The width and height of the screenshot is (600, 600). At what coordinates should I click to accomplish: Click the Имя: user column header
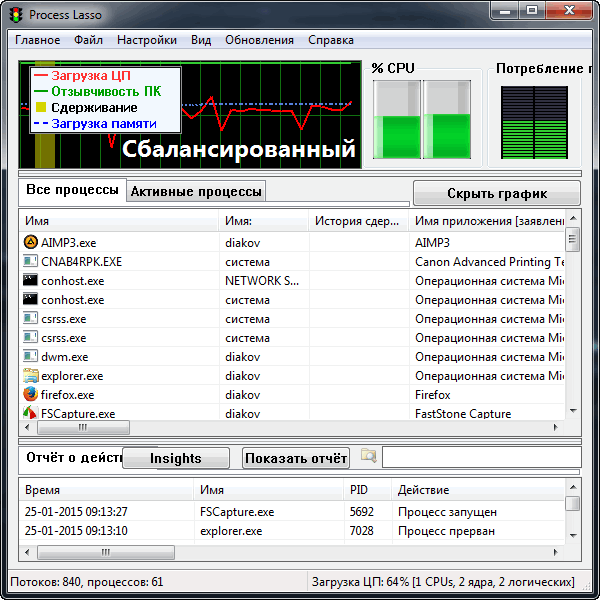(x=264, y=221)
